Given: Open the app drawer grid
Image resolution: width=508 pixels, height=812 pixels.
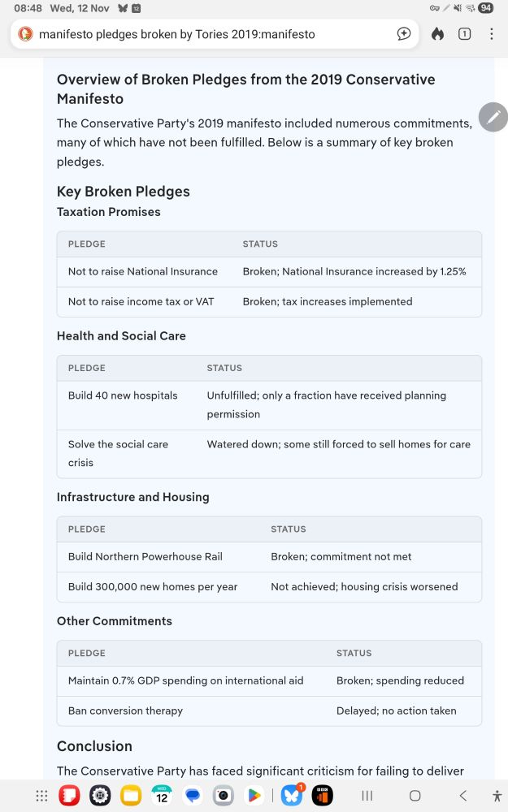Looking at the screenshot, I should pyautogui.click(x=41, y=796).
